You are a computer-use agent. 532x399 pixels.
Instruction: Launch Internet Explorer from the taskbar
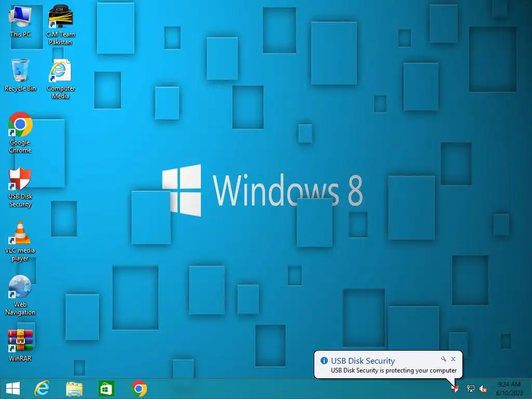point(42,389)
